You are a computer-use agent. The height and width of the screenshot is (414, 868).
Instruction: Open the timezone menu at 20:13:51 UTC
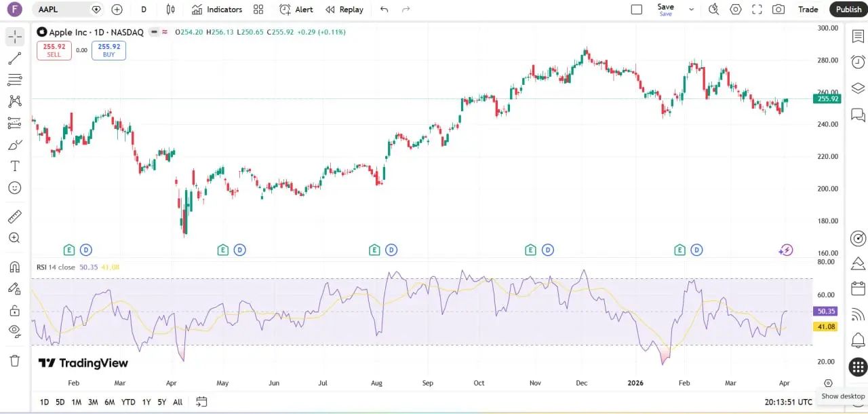tap(788, 402)
